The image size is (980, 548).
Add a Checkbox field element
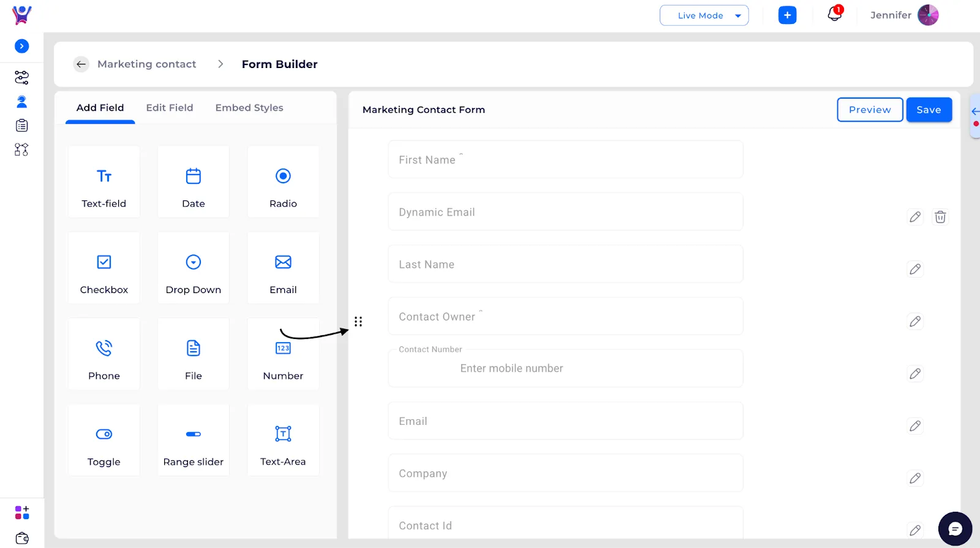click(104, 268)
